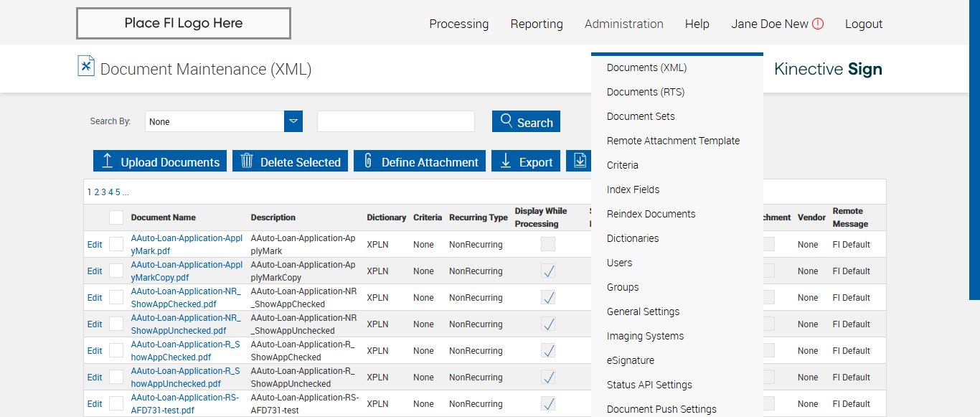Select eSignature in the Administration menu

click(630, 360)
